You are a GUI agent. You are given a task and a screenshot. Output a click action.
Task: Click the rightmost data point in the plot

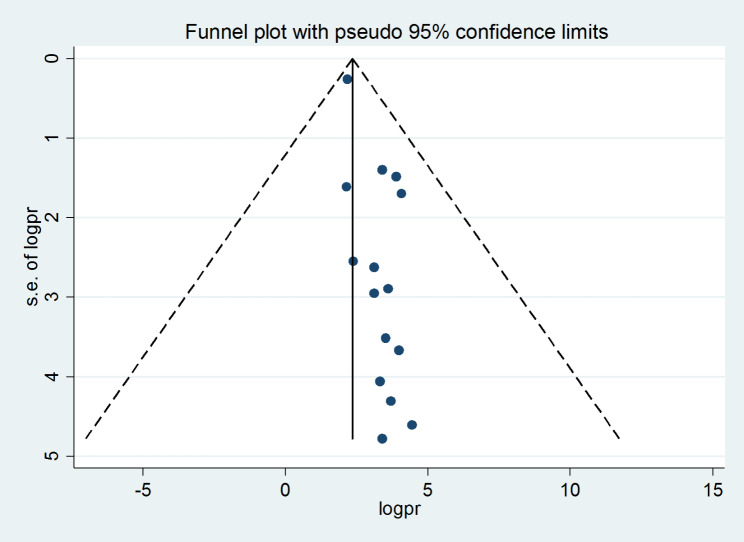pos(412,425)
